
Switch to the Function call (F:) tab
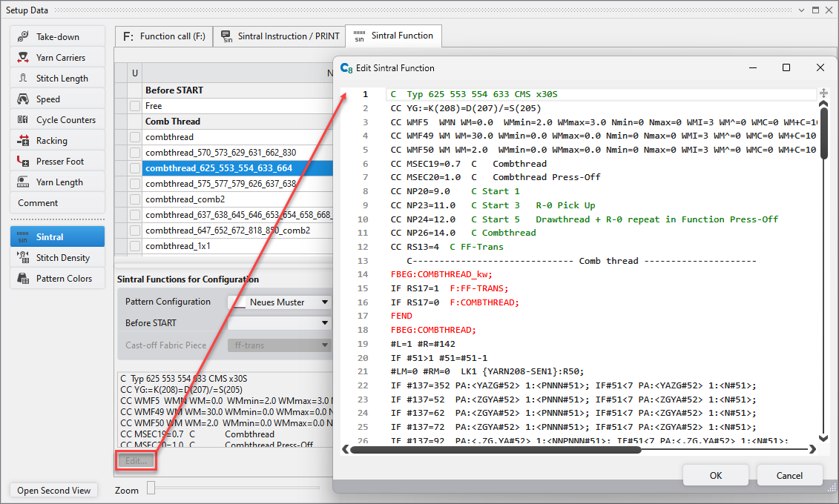[x=164, y=36]
